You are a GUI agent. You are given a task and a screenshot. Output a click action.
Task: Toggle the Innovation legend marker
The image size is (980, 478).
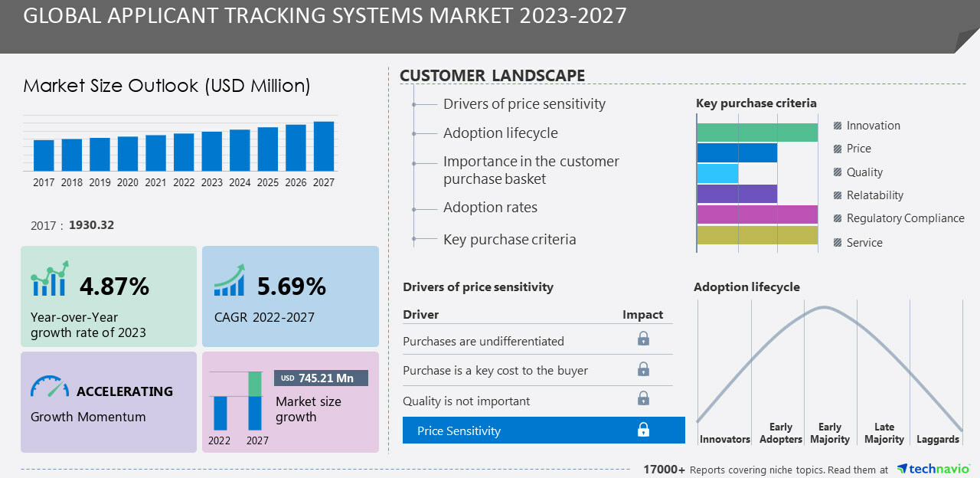click(x=838, y=126)
